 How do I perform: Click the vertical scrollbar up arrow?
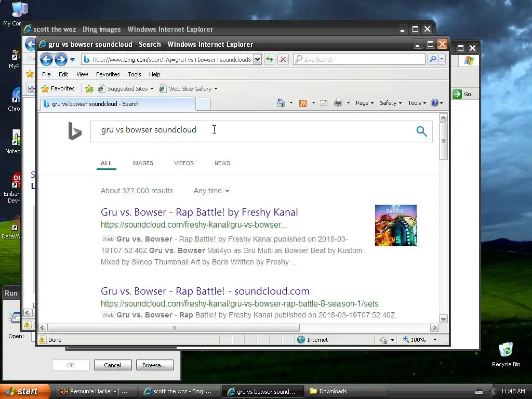point(444,118)
